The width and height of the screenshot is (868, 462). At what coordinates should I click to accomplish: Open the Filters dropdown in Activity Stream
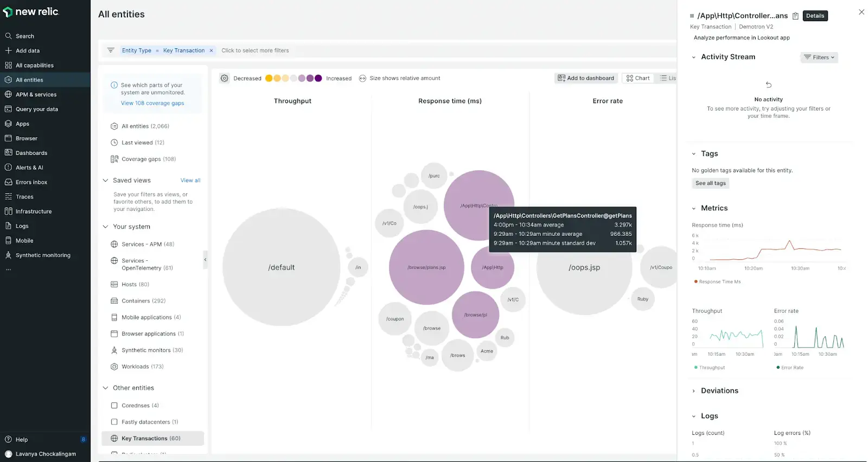819,57
